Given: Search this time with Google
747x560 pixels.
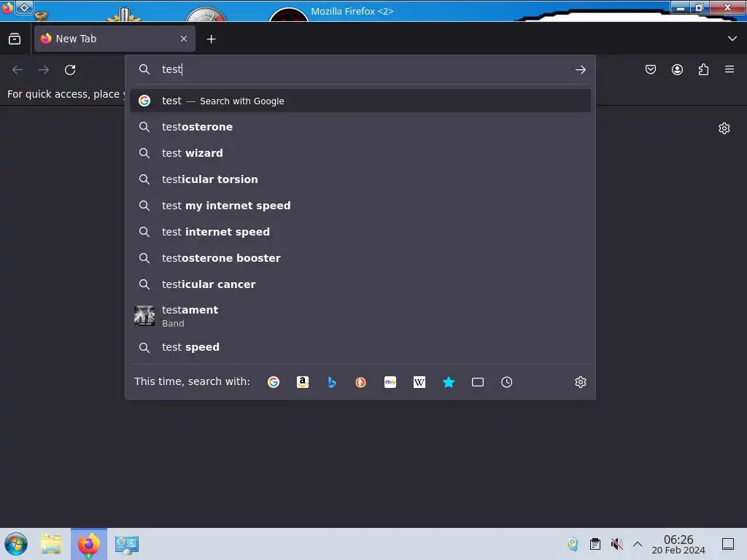Looking at the screenshot, I should [274, 382].
